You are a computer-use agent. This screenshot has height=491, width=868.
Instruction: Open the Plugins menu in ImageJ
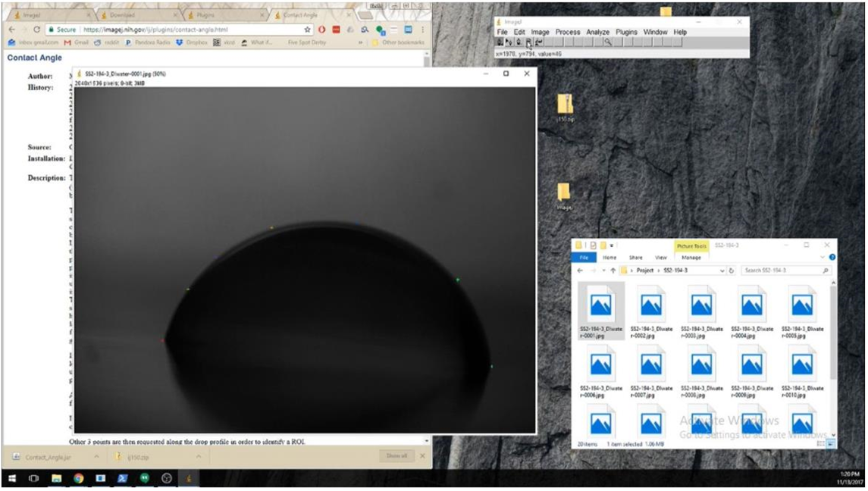[626, 33]
